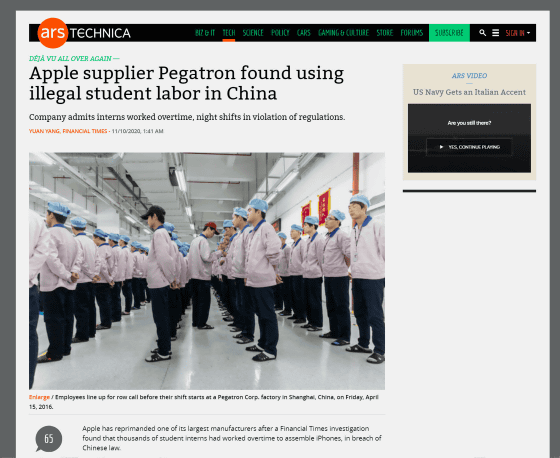
Task: Open the Forums page
Action: [411, 33]
